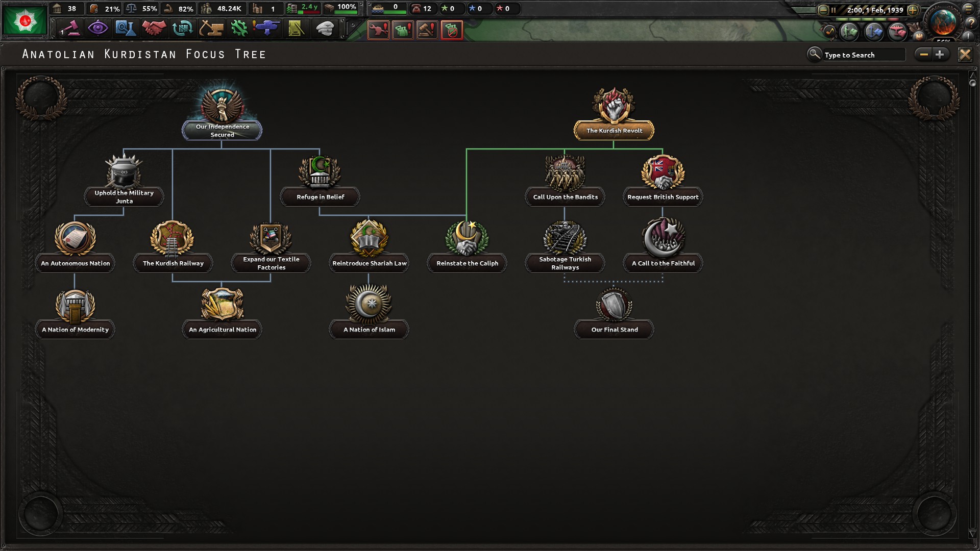Open the intelligence agency eye icon
Image resolution: width=980 pixels, height=551 pixels.
(97, 29)
